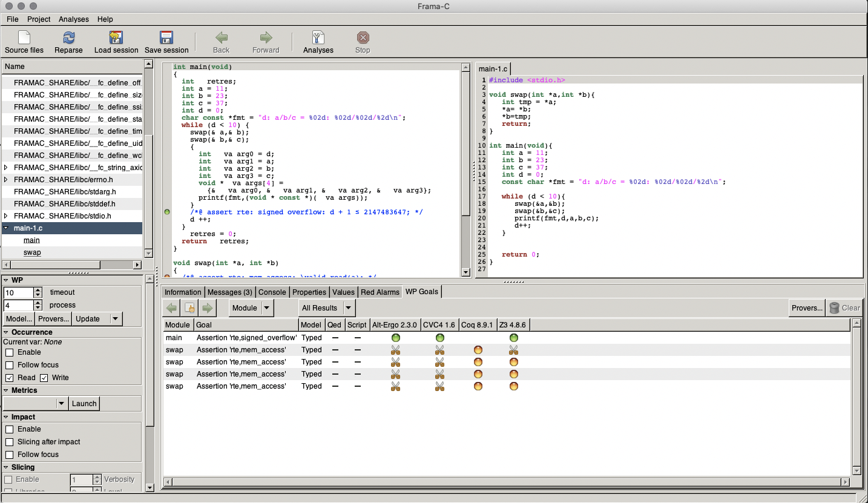Open the Metrics selection combo box

click(36, 404)
